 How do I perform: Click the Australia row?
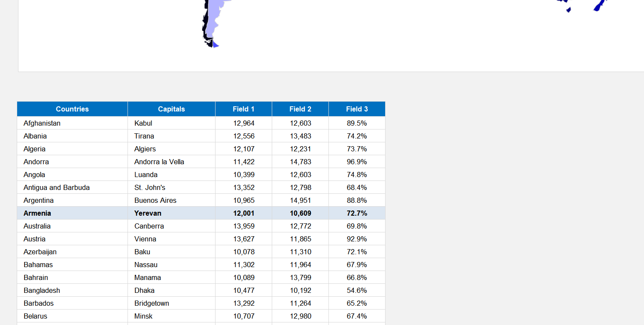72,226
